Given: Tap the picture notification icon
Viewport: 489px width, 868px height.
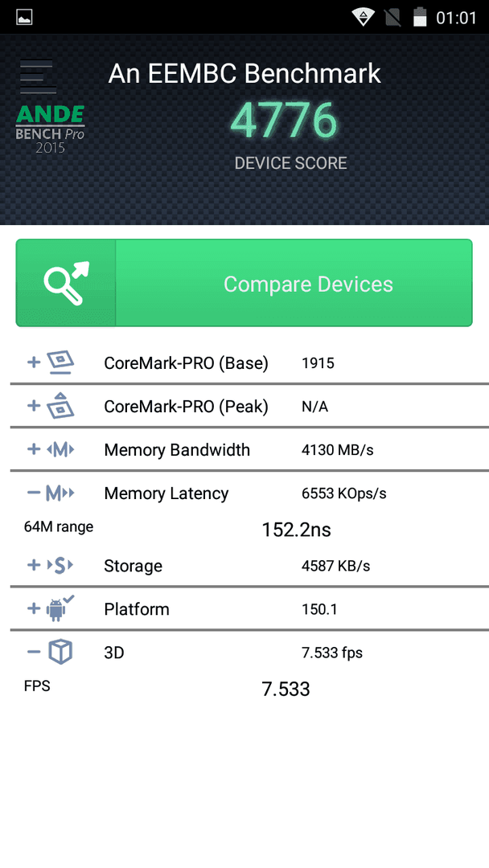Looking at the screenshot, I should (x=24, y=17).
